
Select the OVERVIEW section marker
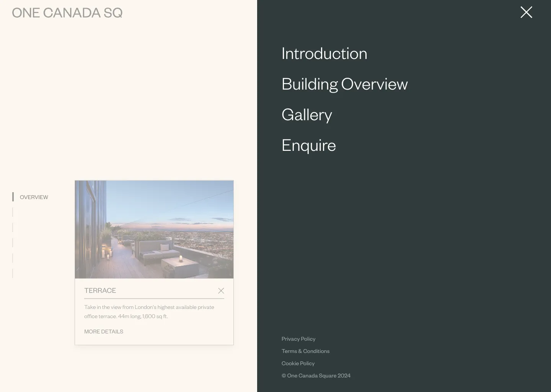click(30, 197)
